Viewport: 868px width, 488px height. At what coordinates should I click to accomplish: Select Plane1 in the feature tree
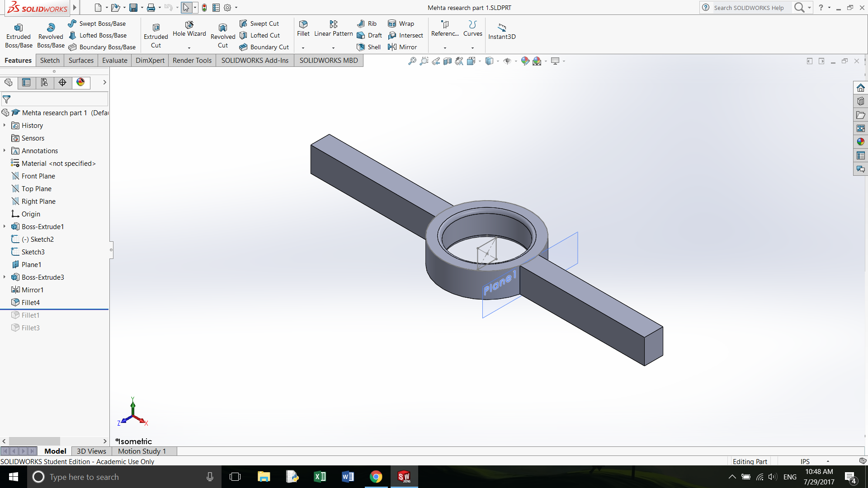pyautogui.click(x=31, y=264)
